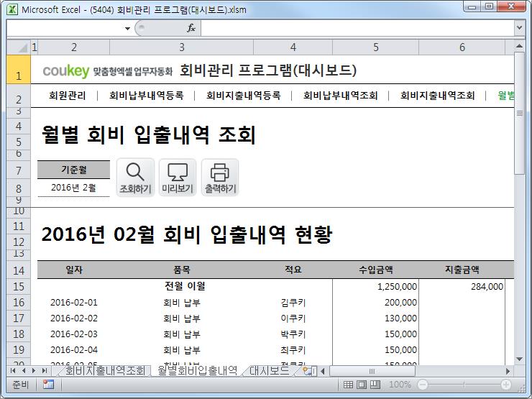Viewport: 532px width, 399px height.
Task: Open the Name Box dropdown arrow
Action: [127, 29]
